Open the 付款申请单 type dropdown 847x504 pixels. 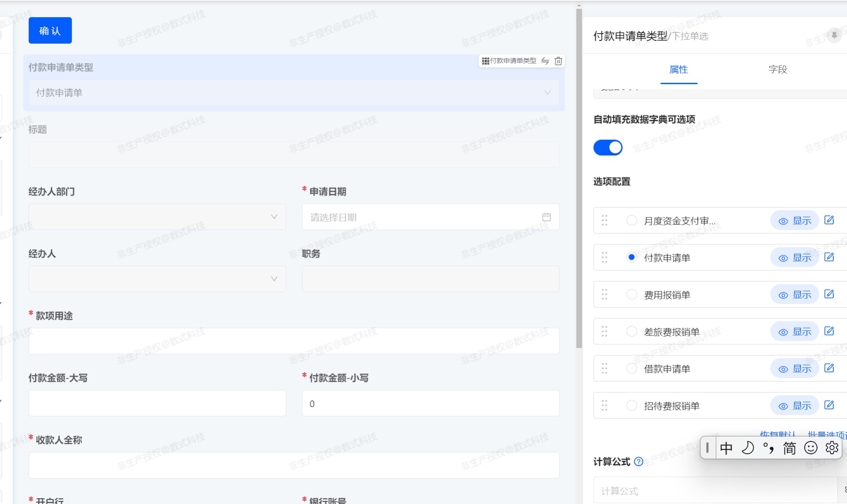coord(294,93)
